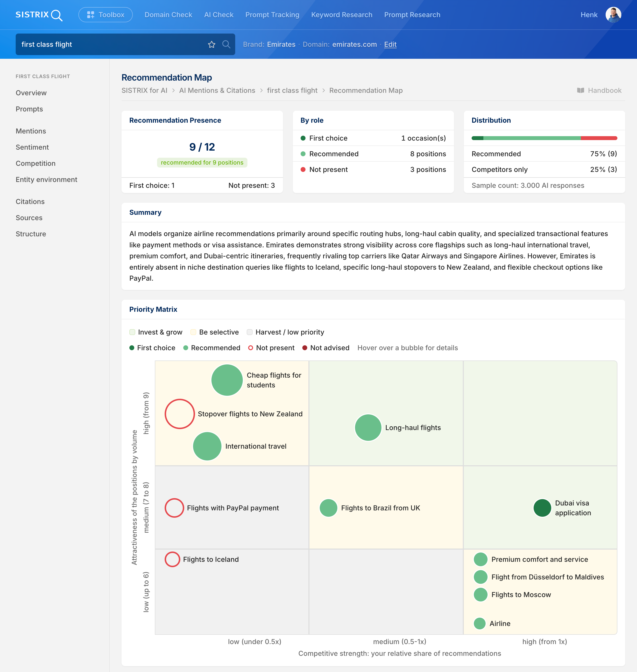Click the 'Be selective' legend swatch
Screen dimensions: 637x672
tap(194, 332)
